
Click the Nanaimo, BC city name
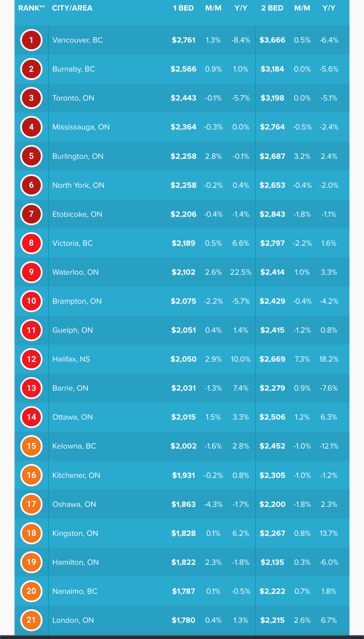tap(75, 591)
